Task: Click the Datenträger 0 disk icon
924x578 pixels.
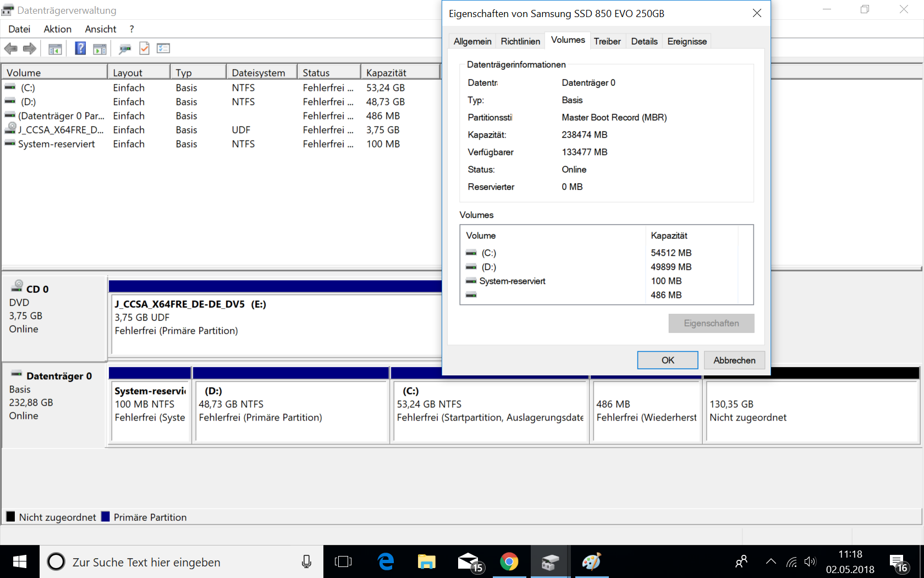Action: coord(17,374)
